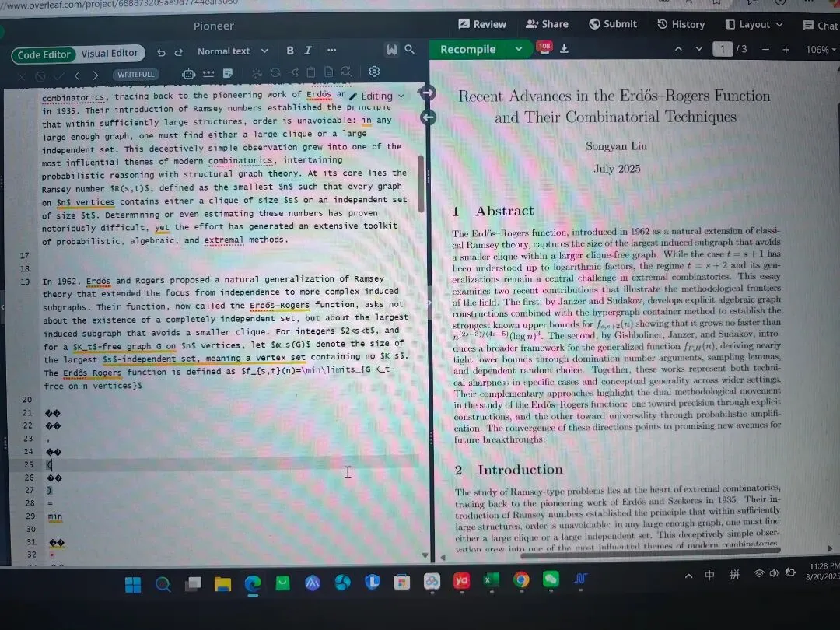Open the Share dialog

pos(547,24)
